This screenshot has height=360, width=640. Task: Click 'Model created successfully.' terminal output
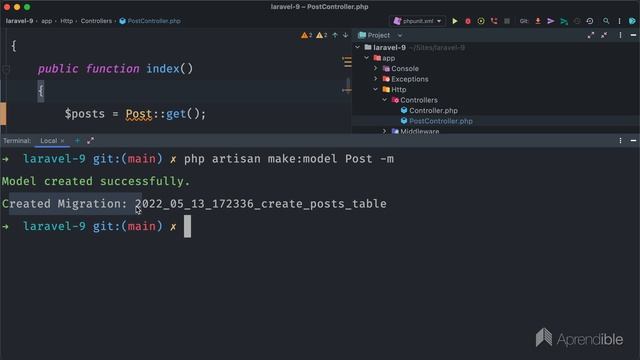[96, 181]
